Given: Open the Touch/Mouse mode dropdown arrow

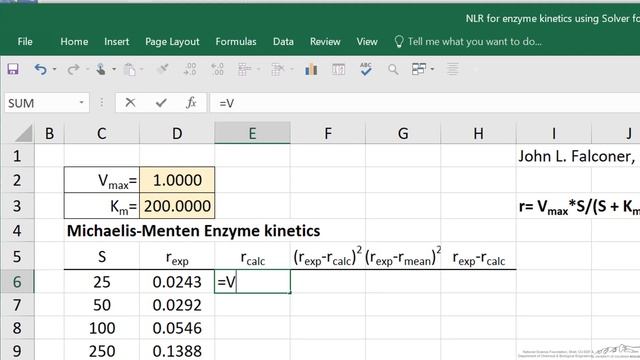Looking at the screenshot, I should [x=114, y=69].
